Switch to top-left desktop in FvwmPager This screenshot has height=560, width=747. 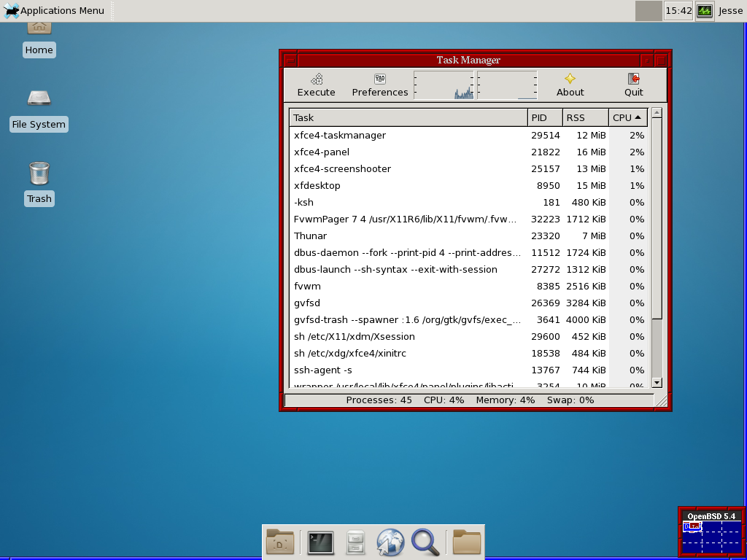pos(692,526)
